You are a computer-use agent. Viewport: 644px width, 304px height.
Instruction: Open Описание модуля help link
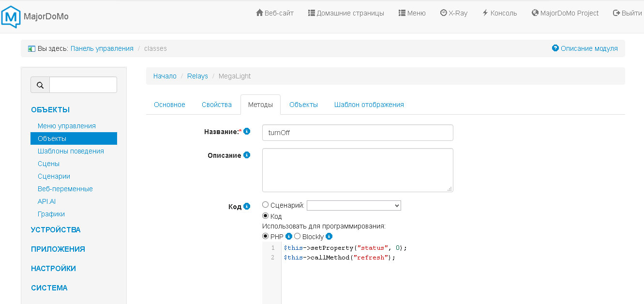point(584,48)
